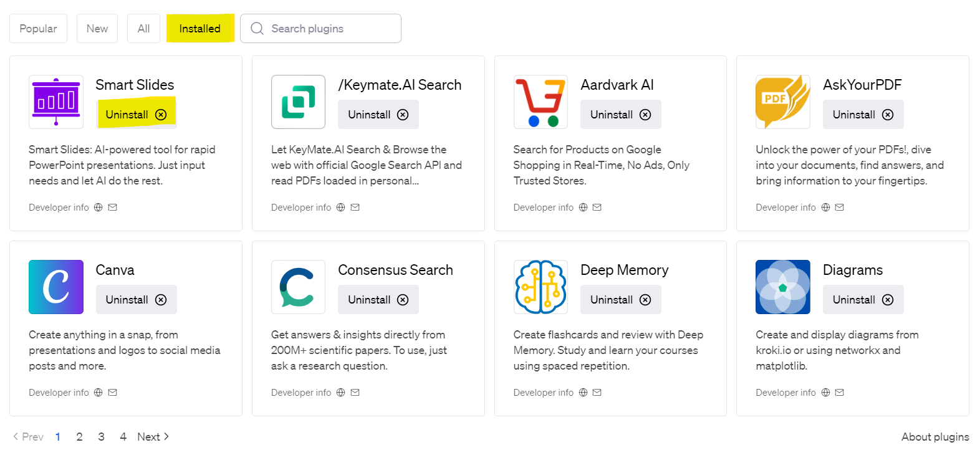Uninstall the Diagrams plugin
The height and width of the screenshot is (455, 980).
coord(863,300)
